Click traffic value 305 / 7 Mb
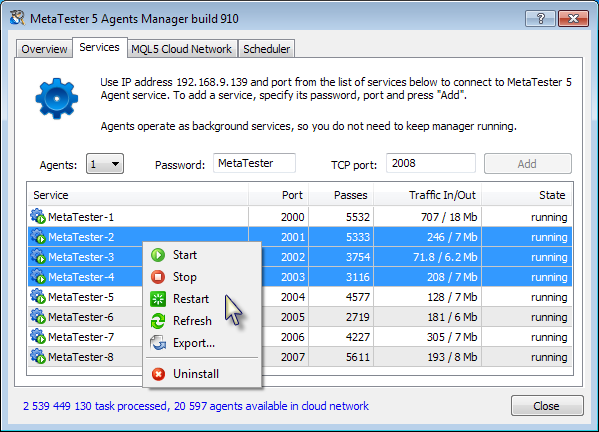The image size is (599, 432). tap(452, 337)
